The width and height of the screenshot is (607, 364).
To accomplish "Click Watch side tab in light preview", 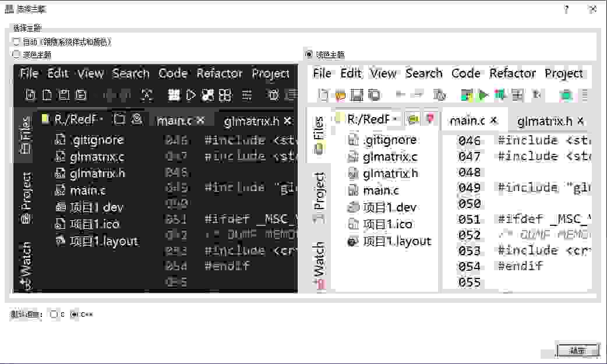I will click(318, 265).
